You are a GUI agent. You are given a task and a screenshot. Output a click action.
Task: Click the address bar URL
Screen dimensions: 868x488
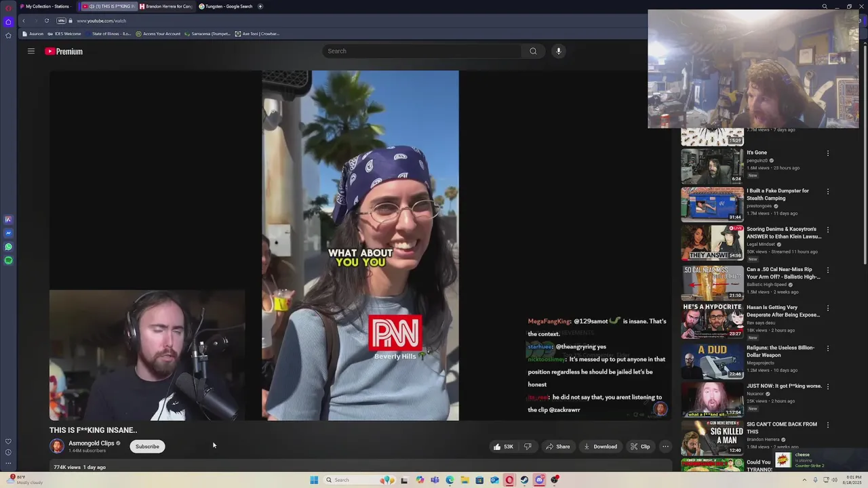coord(101,20)
